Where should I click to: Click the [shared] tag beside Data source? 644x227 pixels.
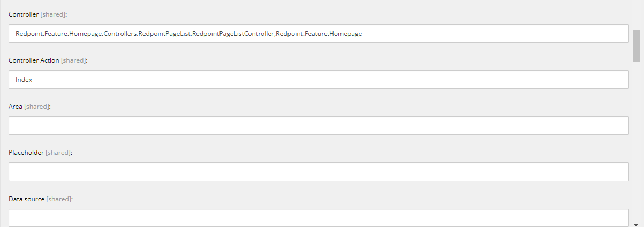tap(58, 199)
